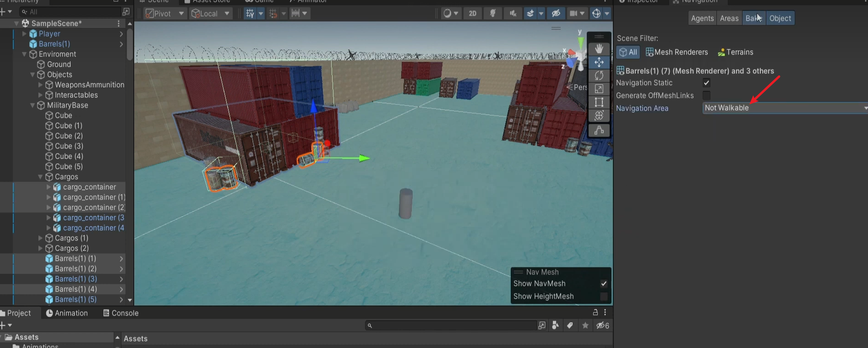Expand Cargos (1) hierarchy node
Viewport: 868px width, 348px height.
point(40,238)
